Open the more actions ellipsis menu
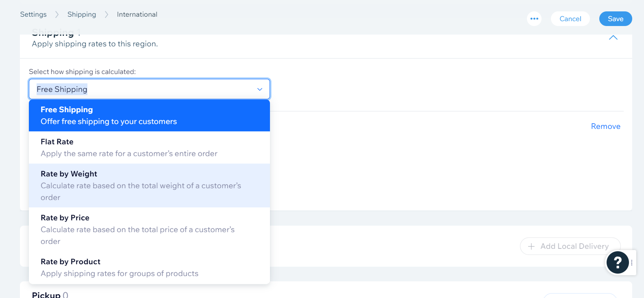The width and height of the screenshot is (644, 298). click(x=534, y=18)
